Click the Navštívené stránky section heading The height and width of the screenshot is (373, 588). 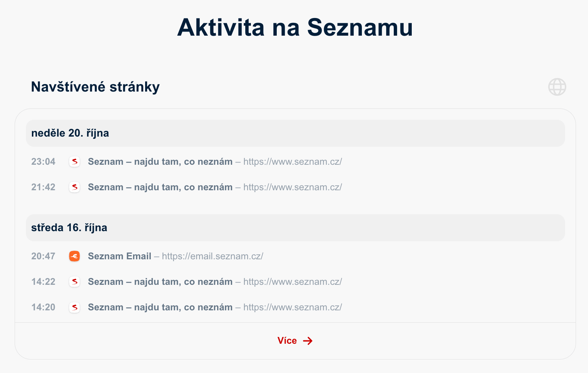click(x=95, y=87)
